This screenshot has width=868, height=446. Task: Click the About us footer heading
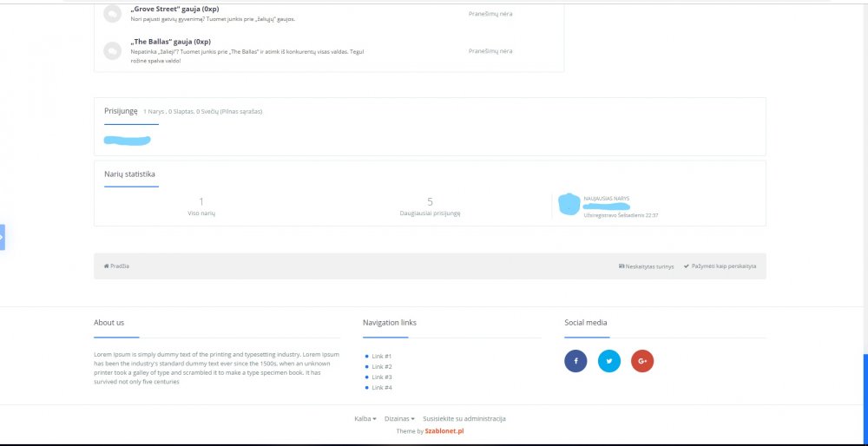(x=109, y=323)
